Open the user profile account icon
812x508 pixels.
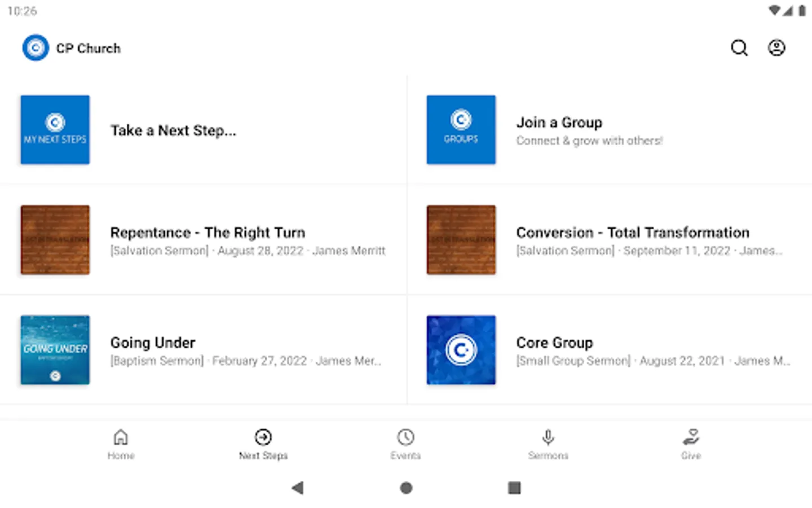tap(776, 48)
